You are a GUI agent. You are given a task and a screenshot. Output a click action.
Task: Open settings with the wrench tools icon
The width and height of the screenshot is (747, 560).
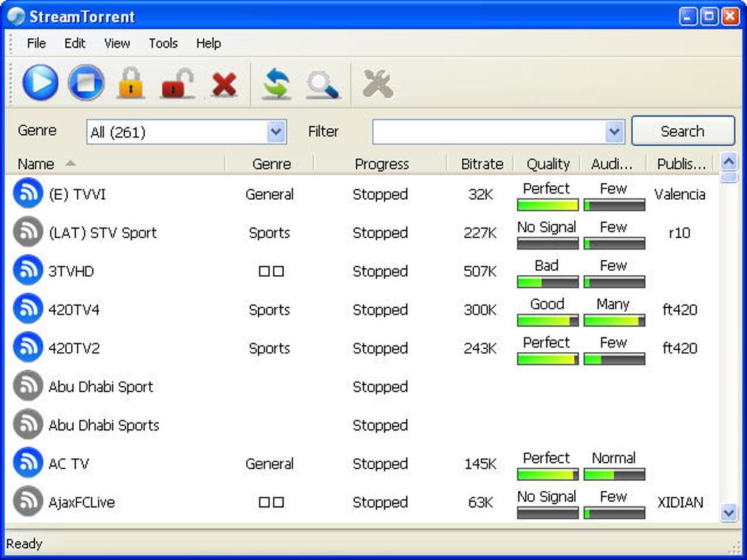tap(378, 83)
